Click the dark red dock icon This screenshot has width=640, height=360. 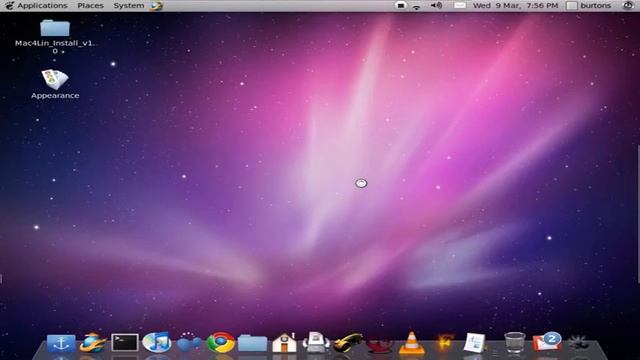(380, 344)
